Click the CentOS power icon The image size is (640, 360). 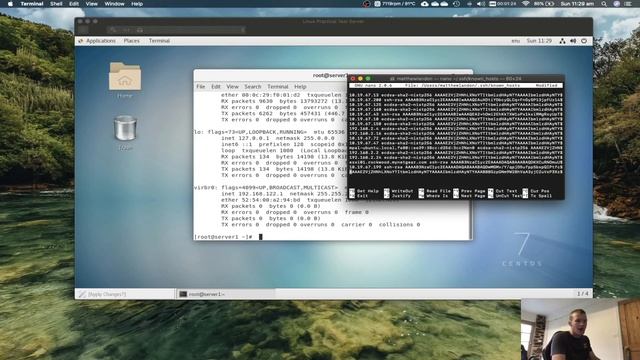tap(584, 41)
